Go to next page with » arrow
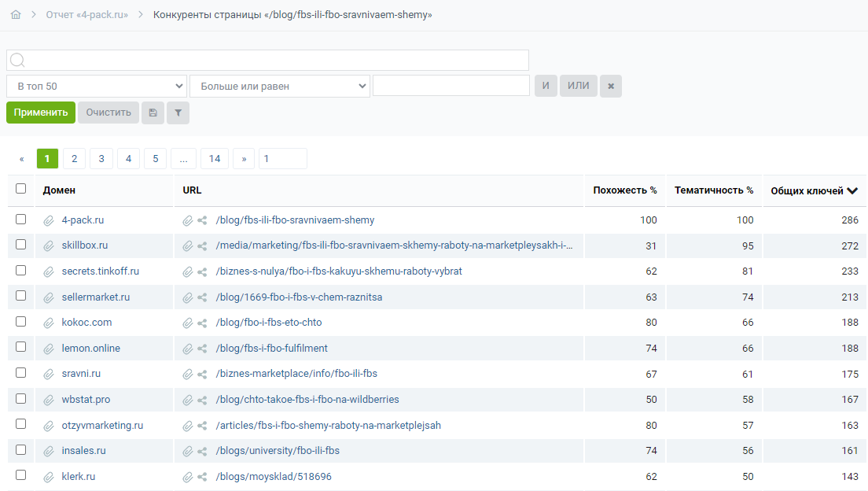Viewport: 868px width, 491px height. (x=244, y=158)
